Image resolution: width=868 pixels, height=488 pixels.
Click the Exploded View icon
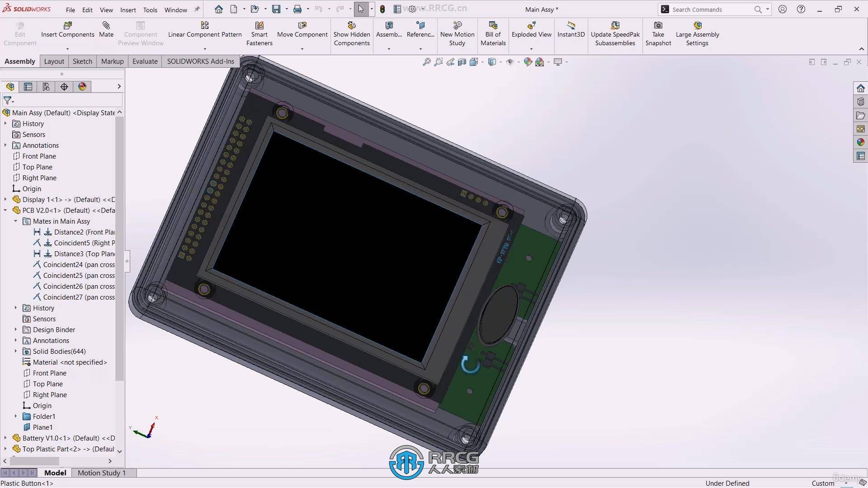coord(531,26)
